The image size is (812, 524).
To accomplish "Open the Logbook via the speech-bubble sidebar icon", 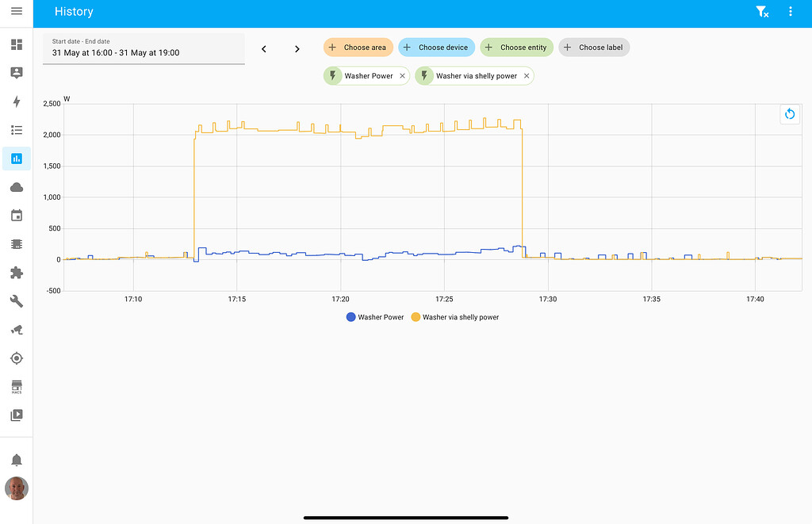I will pyautogui.click(x=16, y=73).
